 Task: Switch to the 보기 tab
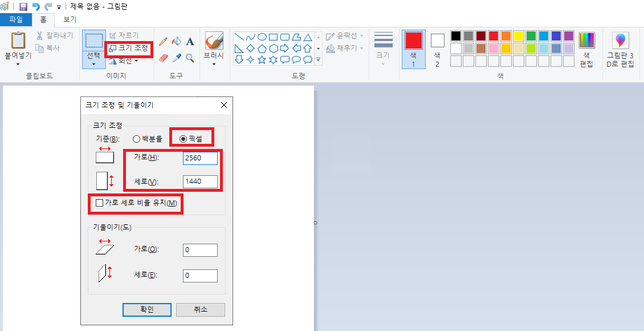[x=70, y=19]
